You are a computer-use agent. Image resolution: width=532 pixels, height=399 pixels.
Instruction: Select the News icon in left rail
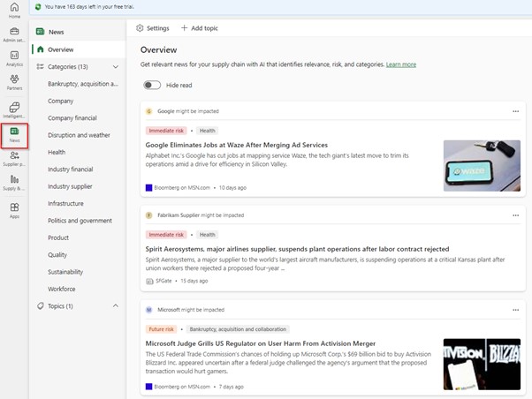[x=14, y=132]
